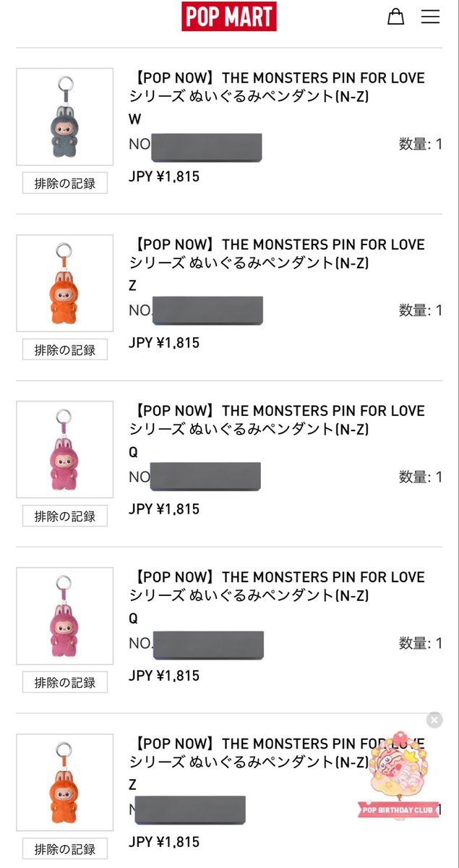Image resolution: width=459 pixels, height=868 pixels.
Task: Open the hamburger menu
Action: pyautogui.click(x=430, y=16)
